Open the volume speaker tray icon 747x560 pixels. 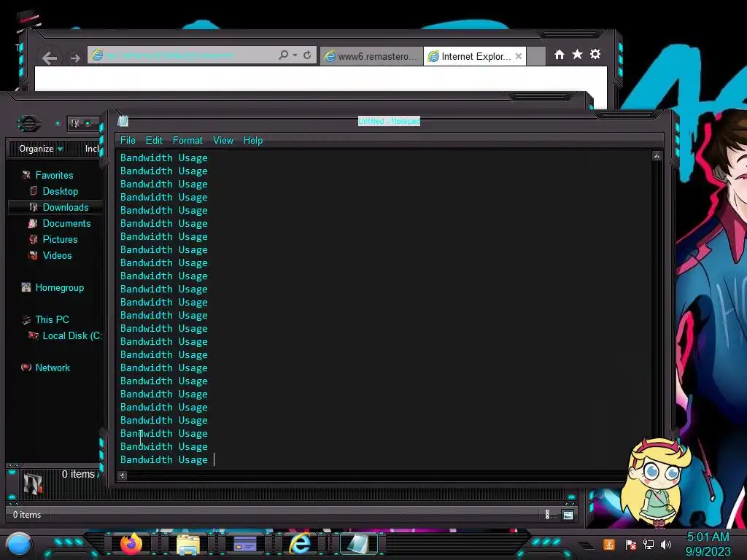[x=666, y=545]
